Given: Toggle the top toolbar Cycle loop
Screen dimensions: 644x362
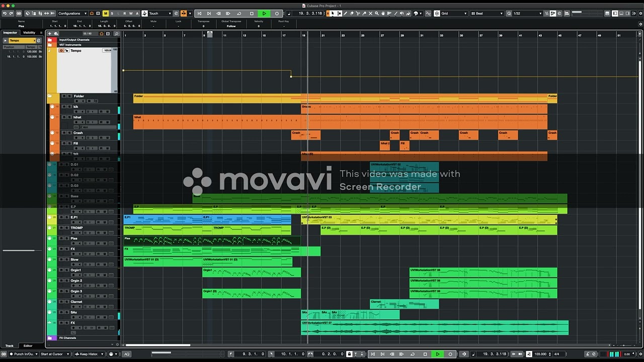Looking at the screenshot, I should tap(239, 14).
